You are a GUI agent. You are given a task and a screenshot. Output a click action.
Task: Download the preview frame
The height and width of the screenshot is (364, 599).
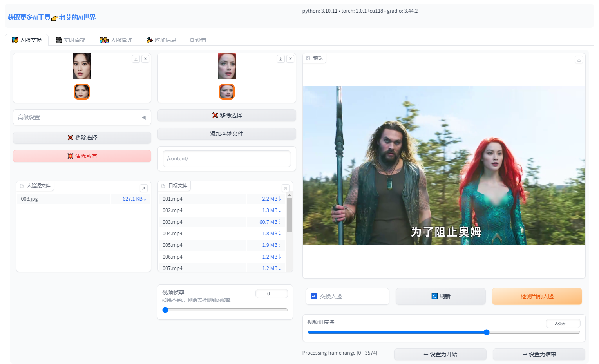[579, 59]
